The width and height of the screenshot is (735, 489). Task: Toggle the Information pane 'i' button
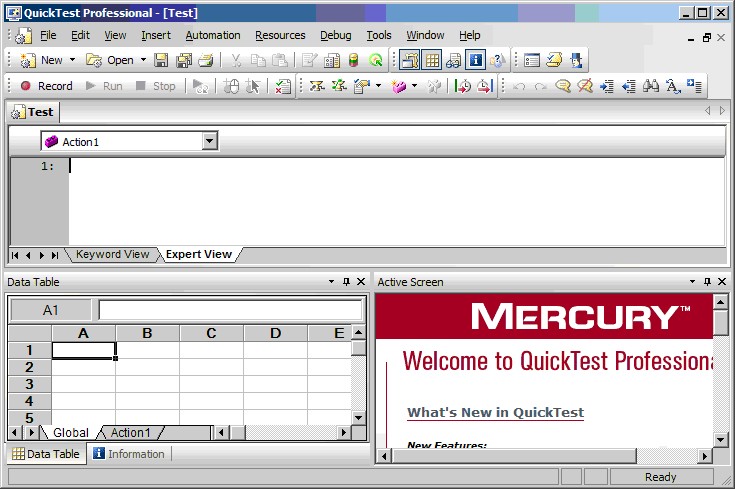coord(475,60)
